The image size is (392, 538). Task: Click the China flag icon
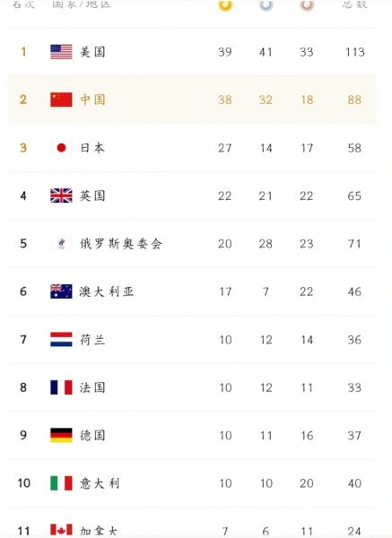pos(61,100)
